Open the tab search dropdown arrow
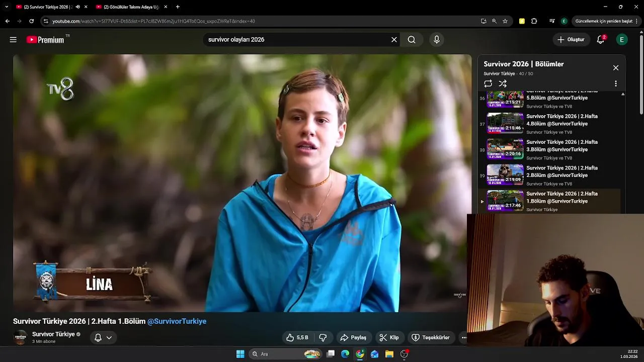The image size is (644, 362). [7, 7]
